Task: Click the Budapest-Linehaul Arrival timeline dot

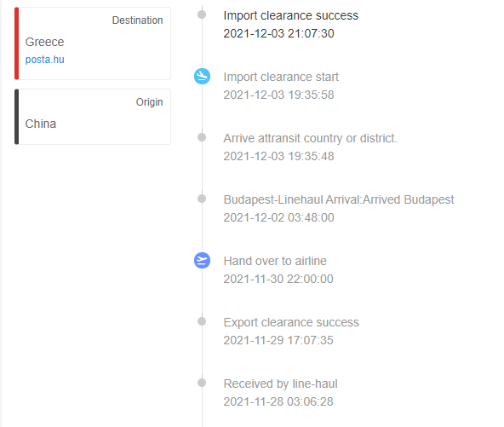Action: point(202,199)
